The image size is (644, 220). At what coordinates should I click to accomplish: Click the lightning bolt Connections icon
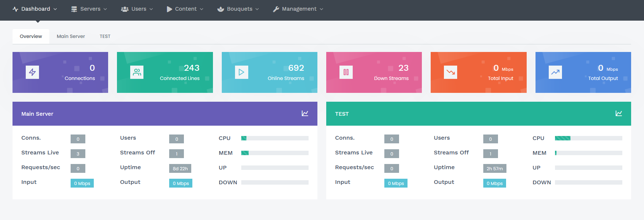pyautogui.click(x=32, y=72)
